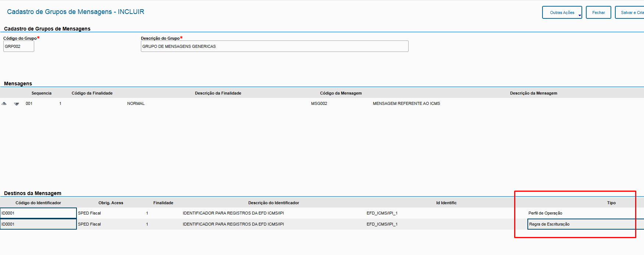The image size is (644, 255).
Task: Move message row 001 up with arrow
Action: pos(4,104)
